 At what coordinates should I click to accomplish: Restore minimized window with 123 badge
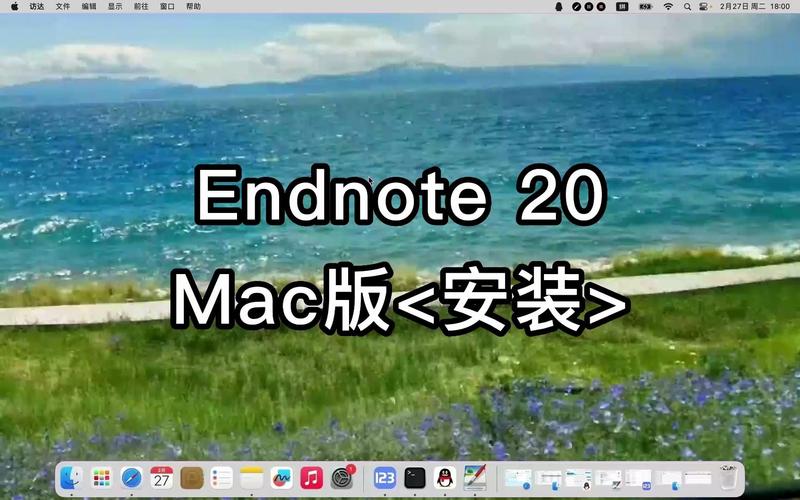coord(639,479)
